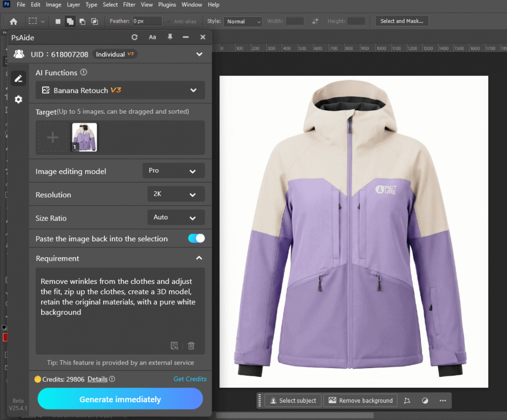Click the Generate immediately button

120,399
